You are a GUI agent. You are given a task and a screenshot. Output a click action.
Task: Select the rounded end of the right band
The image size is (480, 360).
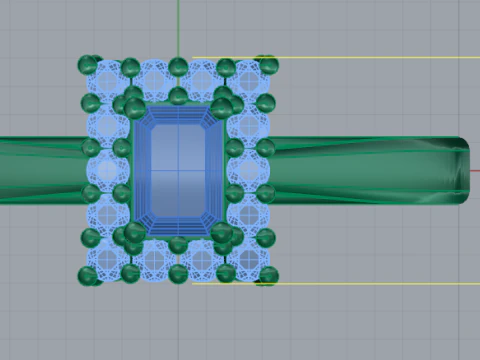click(462, 170)
